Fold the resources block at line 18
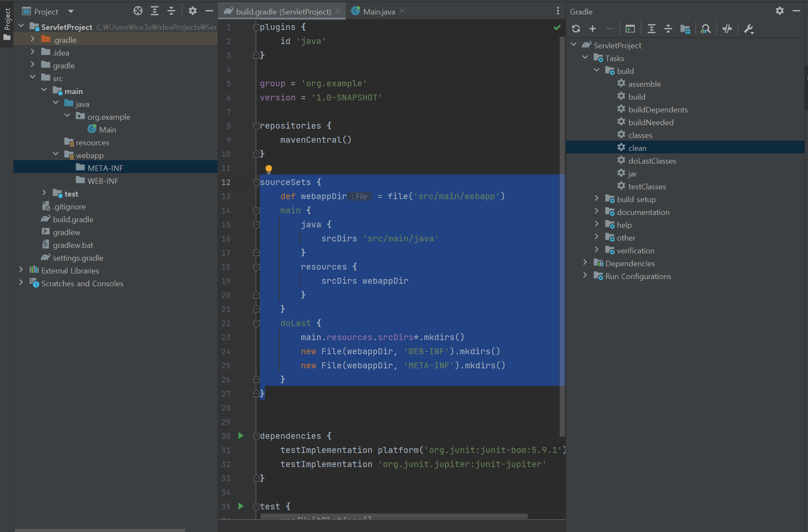 click(256, 267)
